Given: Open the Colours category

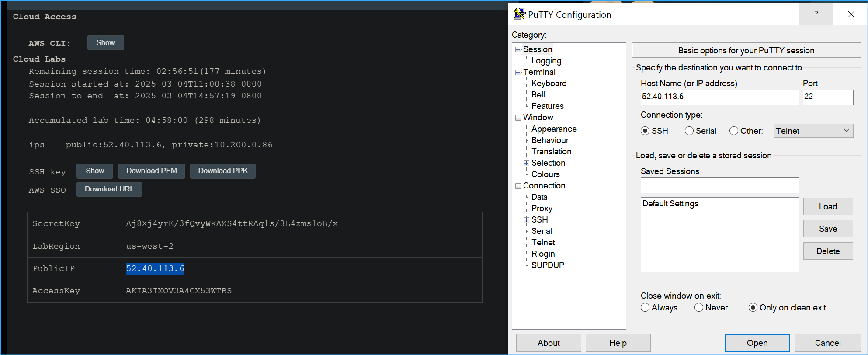Looking at the screenshot, I should 545,174.
